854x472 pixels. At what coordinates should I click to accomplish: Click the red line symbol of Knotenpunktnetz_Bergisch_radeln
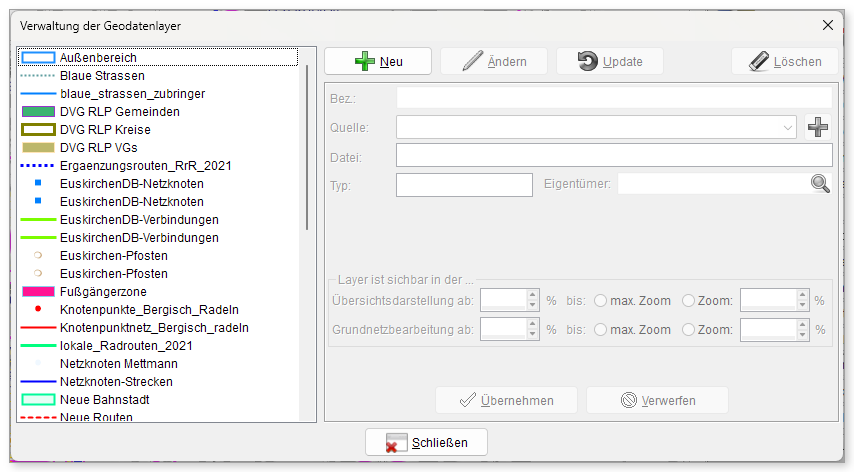(38, 328)
